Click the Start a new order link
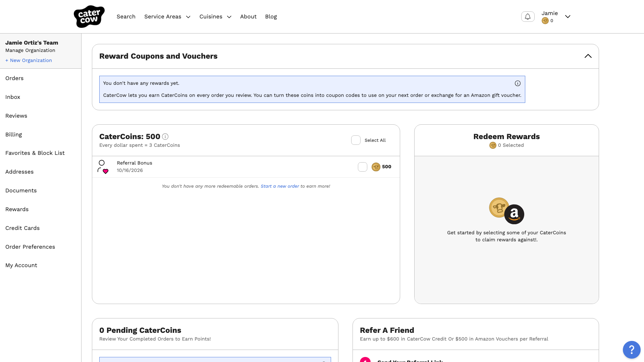The height and width of the screenshot is (362, 644). (x=280, y=186)
